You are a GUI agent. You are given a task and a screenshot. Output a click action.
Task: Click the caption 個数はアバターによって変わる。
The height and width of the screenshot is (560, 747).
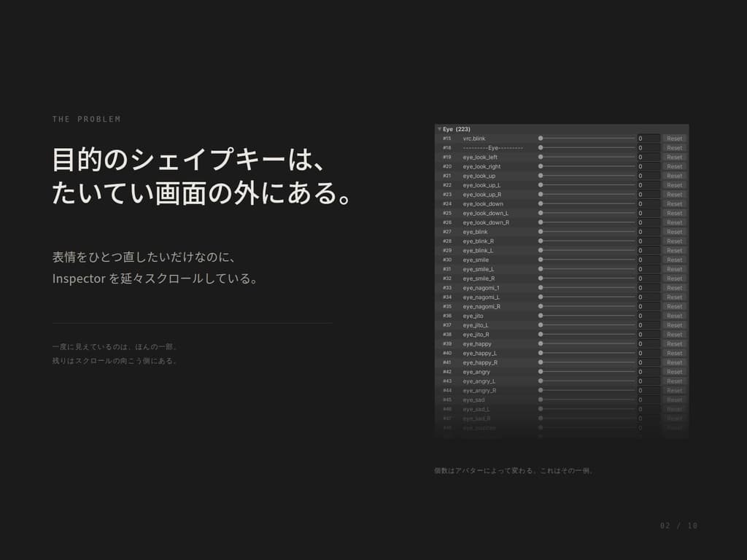486,470
